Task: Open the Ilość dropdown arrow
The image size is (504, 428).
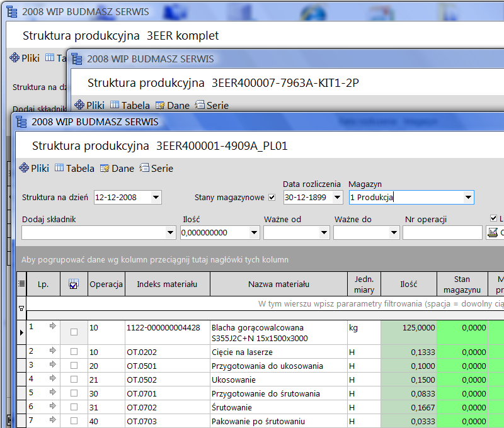Action: click(255, 232)
